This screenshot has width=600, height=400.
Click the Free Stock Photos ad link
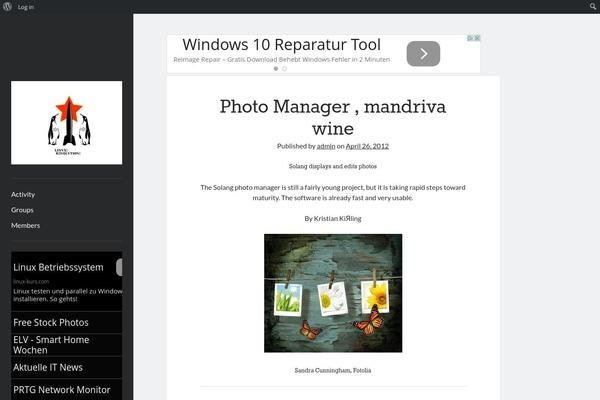[51, 323]
